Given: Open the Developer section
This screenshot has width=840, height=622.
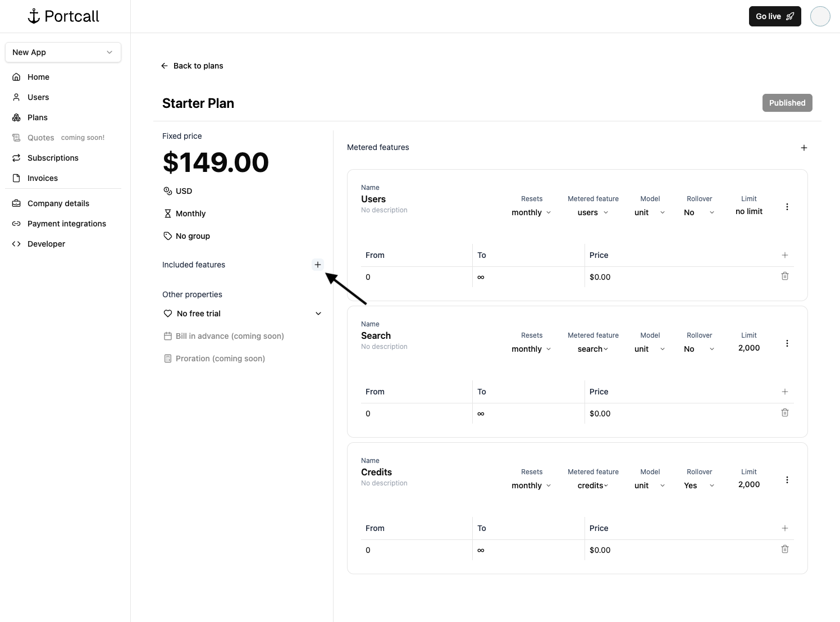Looking at the screenshot, I should pyautogui.click(x=47, y=244).
